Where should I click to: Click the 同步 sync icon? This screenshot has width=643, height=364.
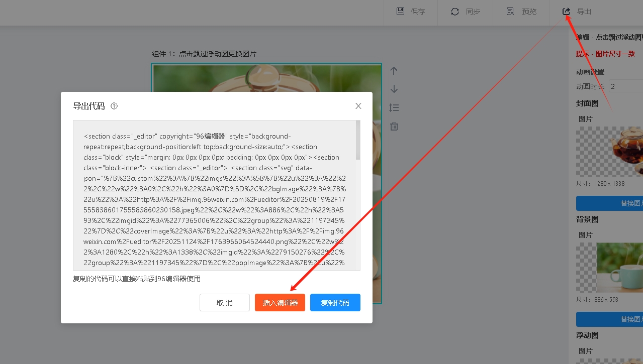tap(455, 12)
